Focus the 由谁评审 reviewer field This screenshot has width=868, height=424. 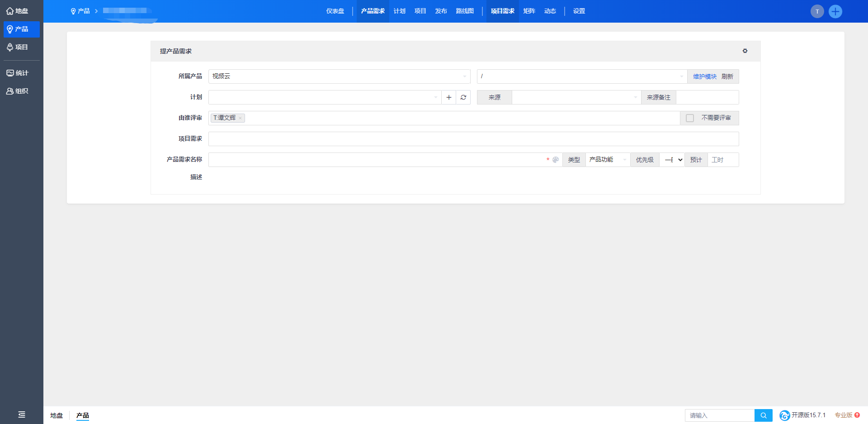pyautogui.click(x=444, y=118)
